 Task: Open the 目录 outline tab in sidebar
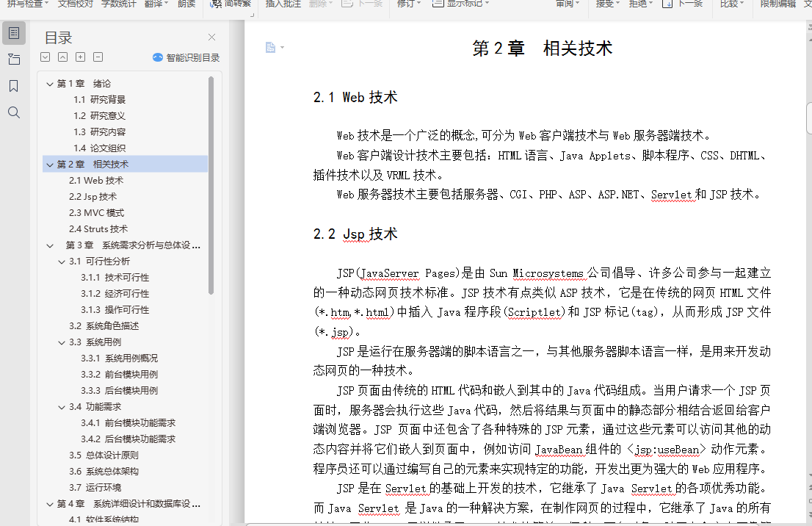[x=14, y=33]
